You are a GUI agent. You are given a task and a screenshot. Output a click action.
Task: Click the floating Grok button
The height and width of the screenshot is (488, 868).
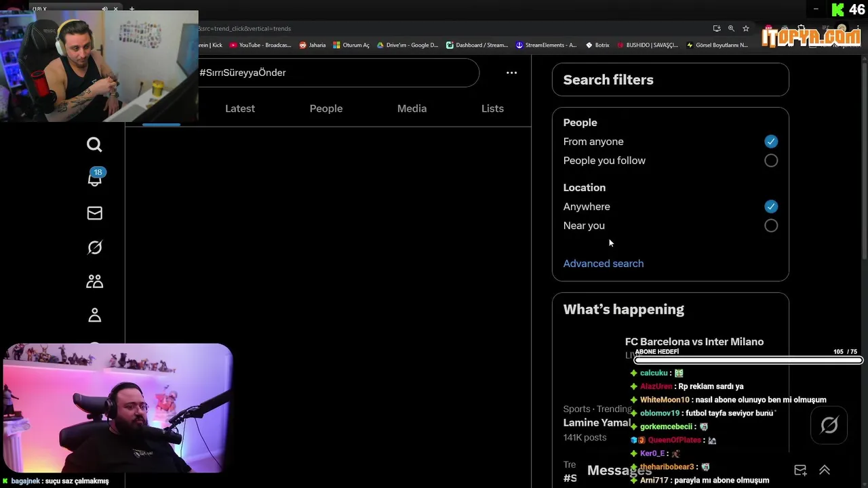pos(829,425)
